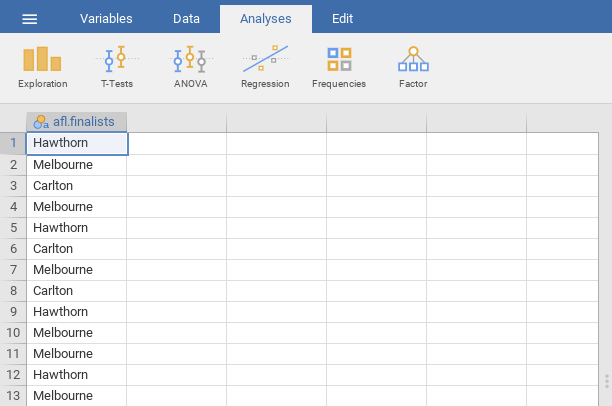This screenshot has width=612, height=406.
Task: Switch to the Variables tab
Action: [x=106, y=19]
